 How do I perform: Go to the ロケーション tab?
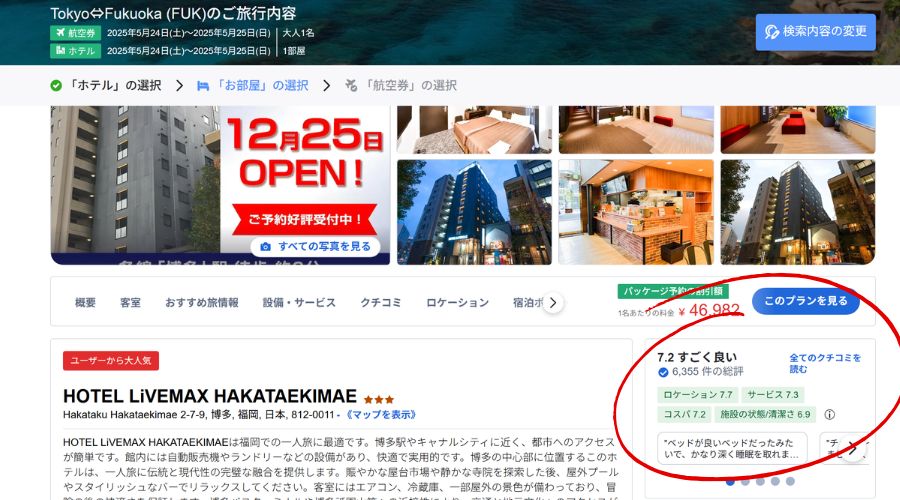(x=457, y=303)
